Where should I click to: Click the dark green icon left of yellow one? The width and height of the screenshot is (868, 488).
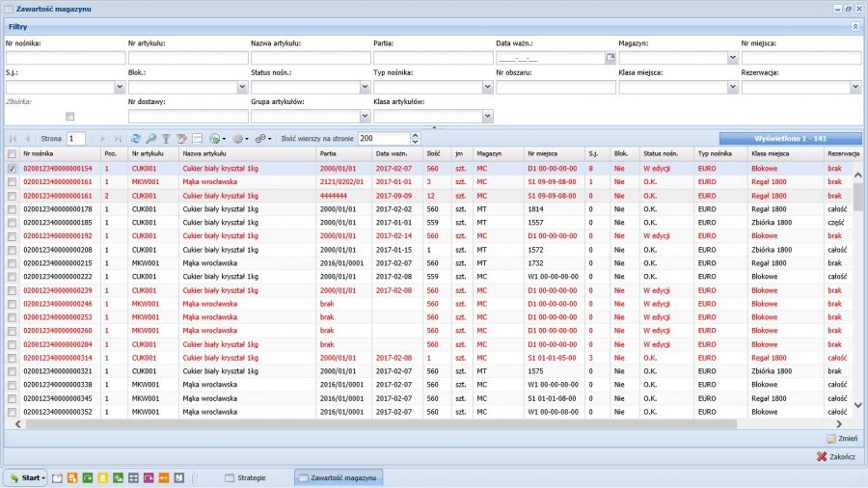[x=88, y=478]
